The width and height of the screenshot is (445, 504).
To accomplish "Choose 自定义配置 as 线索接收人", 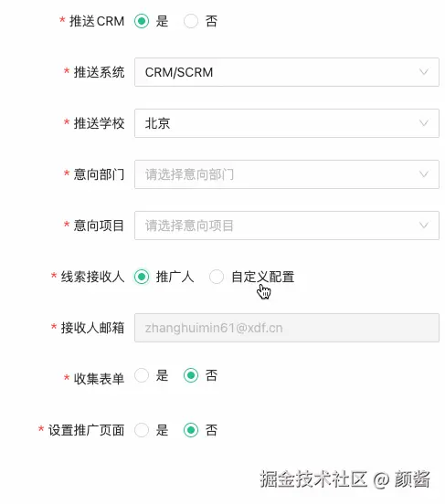I will coord(217,277).
